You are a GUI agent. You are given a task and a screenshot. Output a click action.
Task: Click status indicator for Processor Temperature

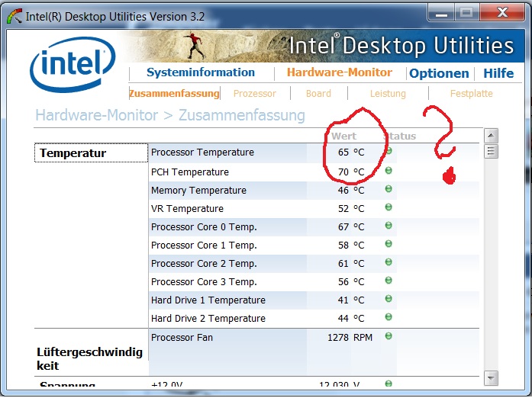(x=389, y=151)
